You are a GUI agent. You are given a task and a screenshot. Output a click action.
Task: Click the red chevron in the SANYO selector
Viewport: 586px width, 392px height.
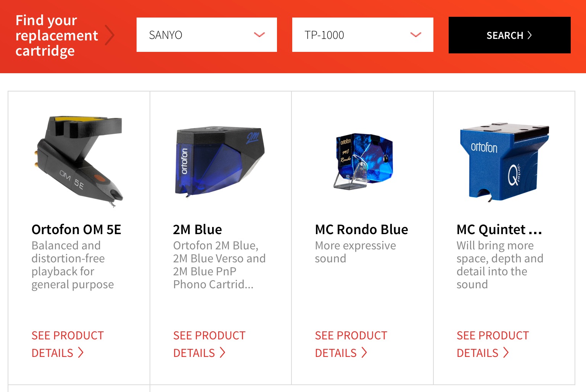pyautogui.click(x=259, y=35)
